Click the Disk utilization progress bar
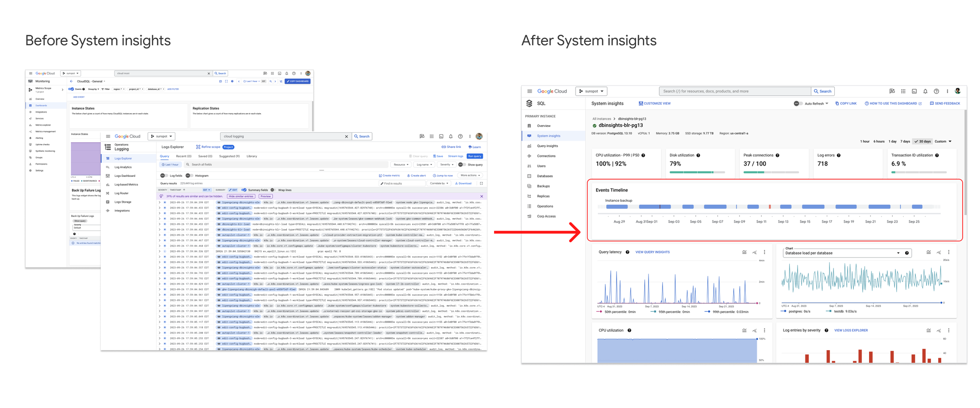 tap(697, 172)
